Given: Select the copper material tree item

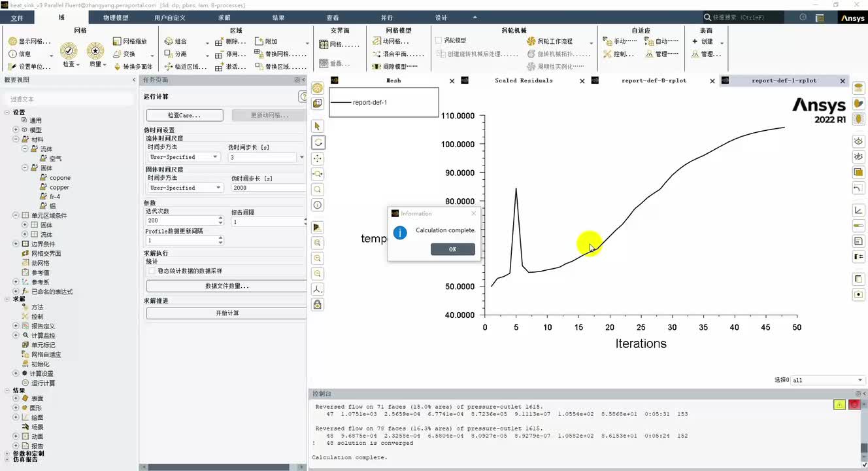Looking at the screenshot, I should pos(59,187).
